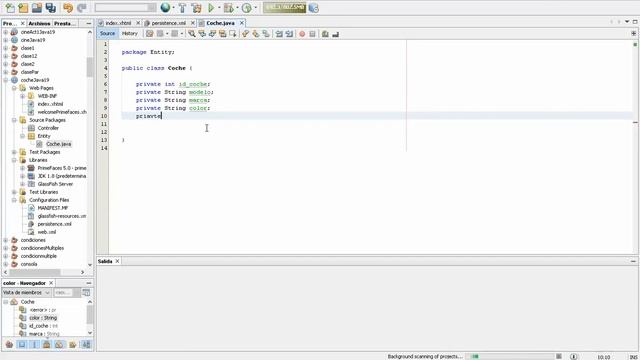Click the Debug Project icon
Screen dimensions: 640x360
coord(229,8)
